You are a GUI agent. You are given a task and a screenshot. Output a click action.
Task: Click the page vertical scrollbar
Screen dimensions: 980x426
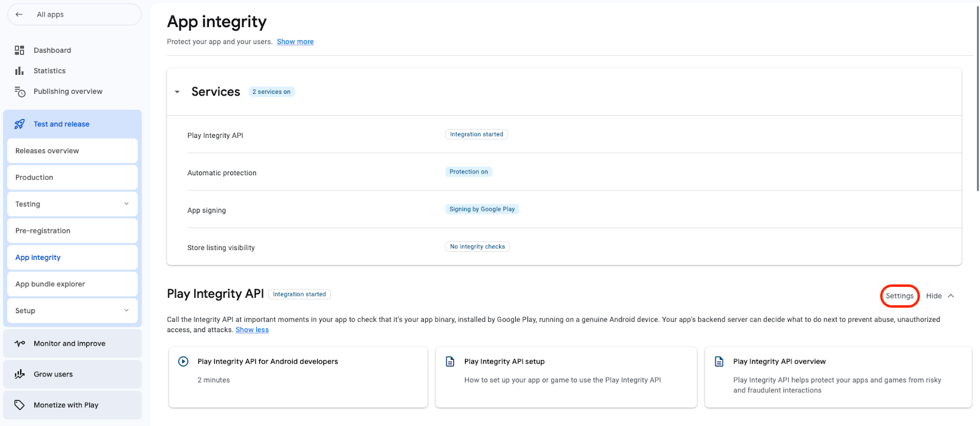pos(977,98)
